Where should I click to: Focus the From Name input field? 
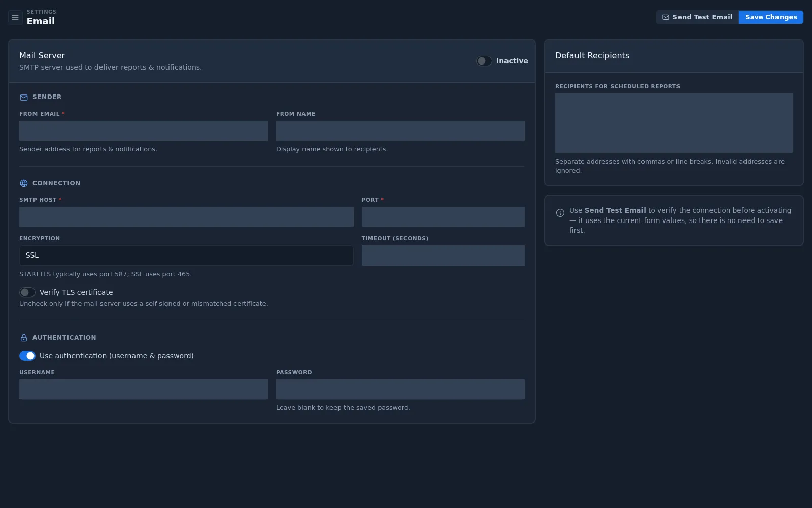[400, 131]
